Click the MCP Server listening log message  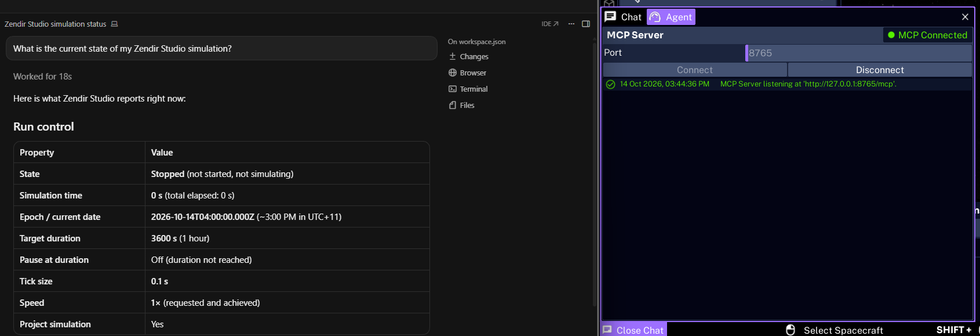(x=808, y=84)
